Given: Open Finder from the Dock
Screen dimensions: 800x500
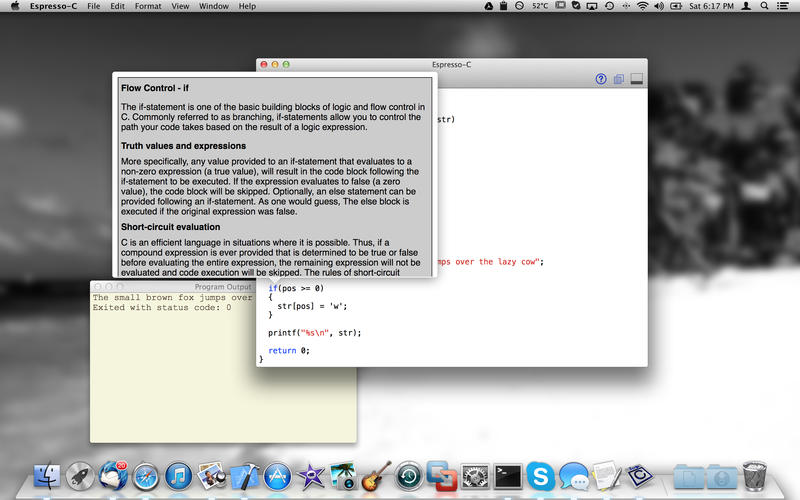Looking at the screenshot, I should [x=48, y=476].
